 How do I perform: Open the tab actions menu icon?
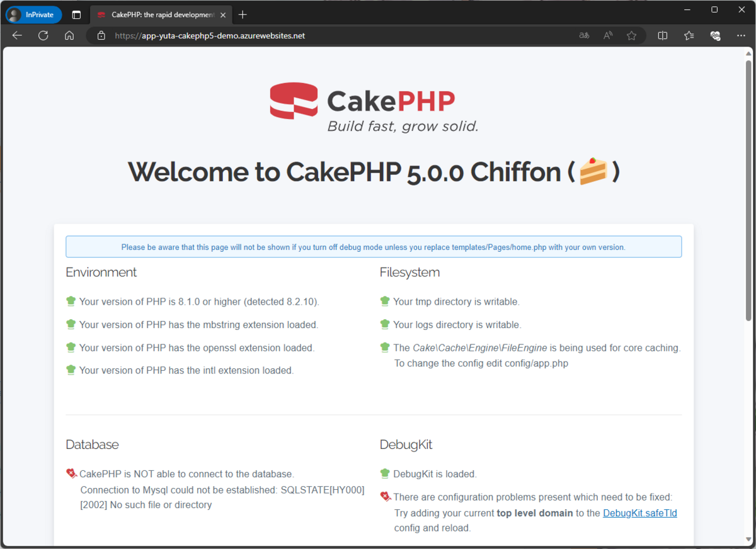(x=76, y=14)
